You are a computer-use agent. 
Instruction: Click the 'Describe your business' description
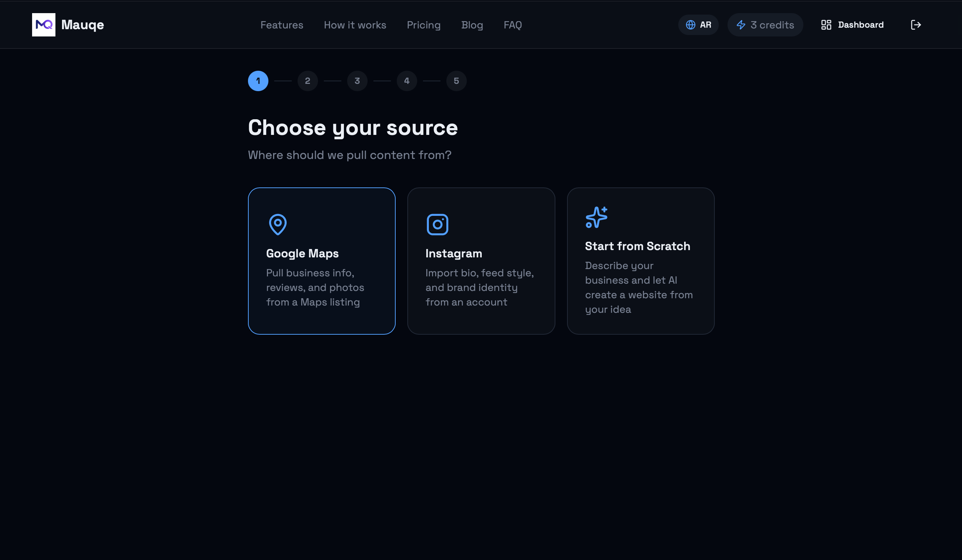(x=639, y=287)
